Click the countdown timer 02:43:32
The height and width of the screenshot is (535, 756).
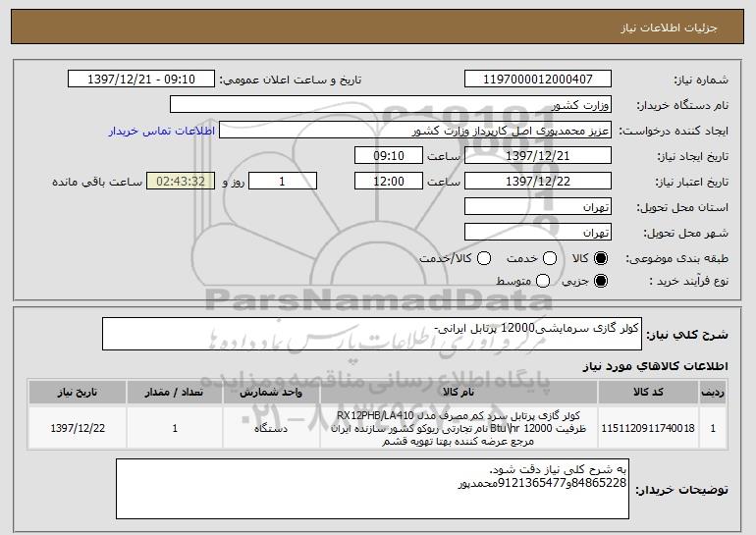pyautogui.click(x=181, y=182)
